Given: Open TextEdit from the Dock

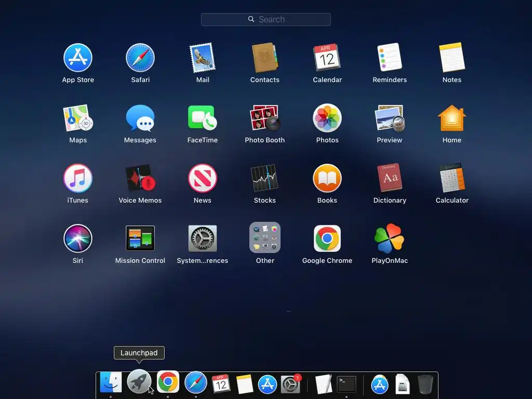Looking at the screenshot, I should 323,384.
